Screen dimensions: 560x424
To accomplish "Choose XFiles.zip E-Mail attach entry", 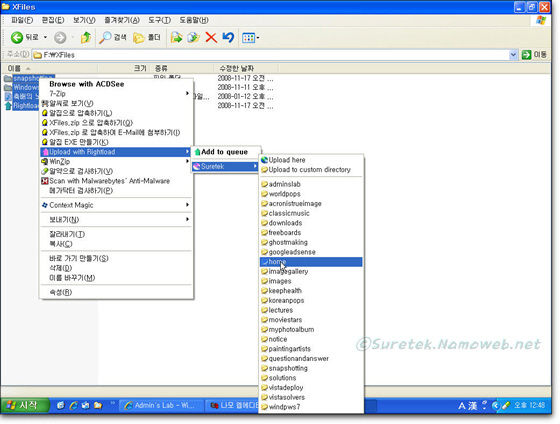I will point(116,132).
